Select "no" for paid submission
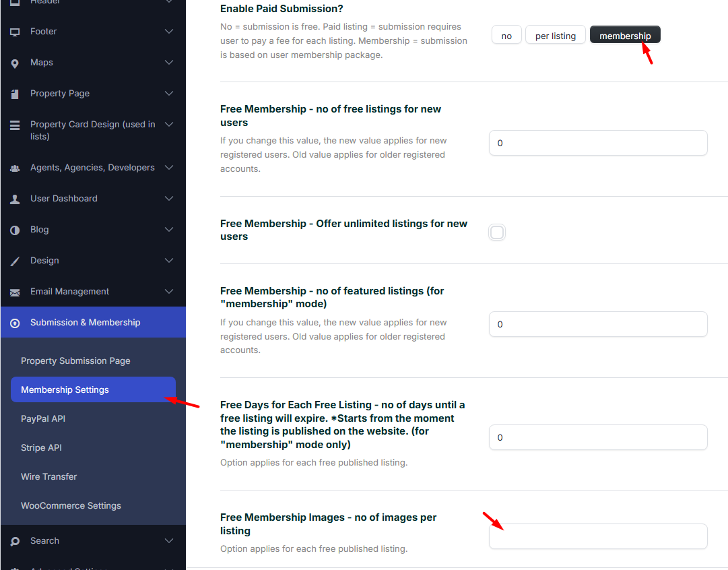The image size is (728, 570). (506, 36)
